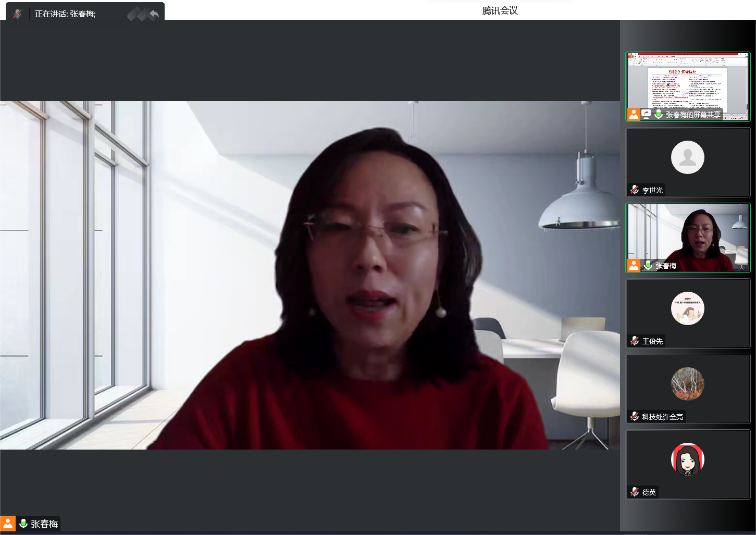
Task: Click green mic icon on 张春梅 sidebar tile
Action: coord(648,265)
